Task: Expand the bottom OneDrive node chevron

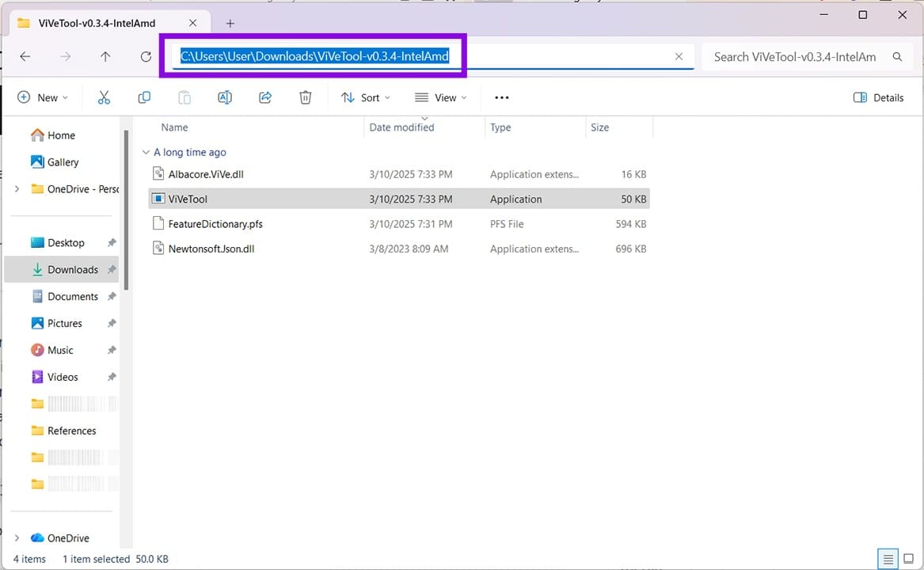Action: pyautogui.click(x=17, y=538)
